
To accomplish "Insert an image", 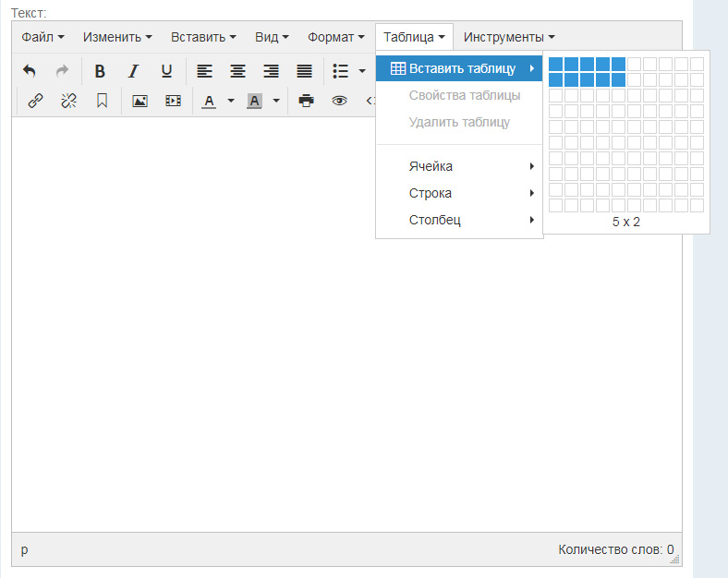I will click(140, 101).
